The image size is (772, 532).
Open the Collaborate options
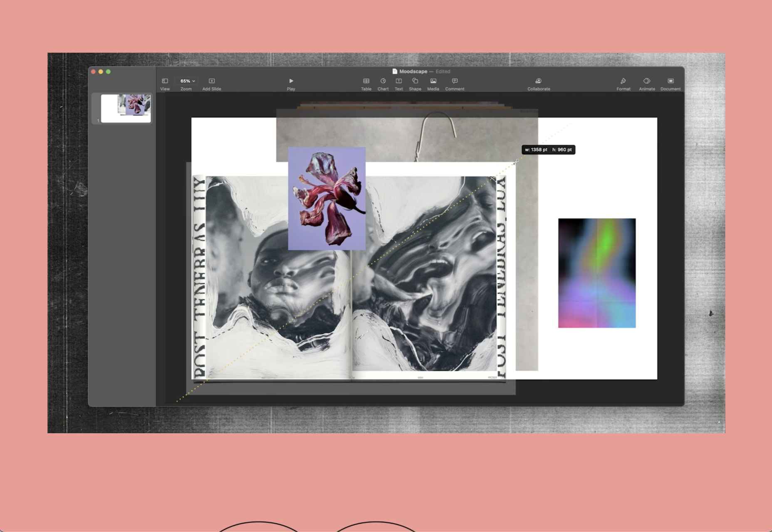(x=539, y=84)
